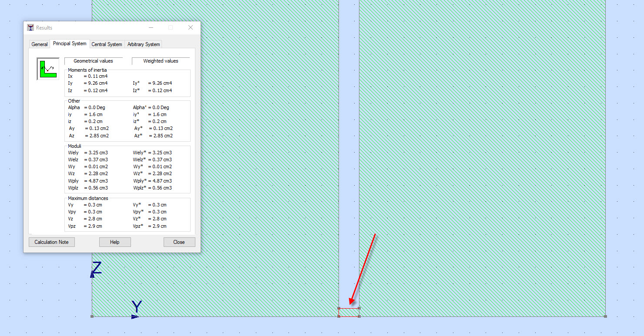
Task: Click the green L-section preview thumbnail
Action: (x=47, y=68)
